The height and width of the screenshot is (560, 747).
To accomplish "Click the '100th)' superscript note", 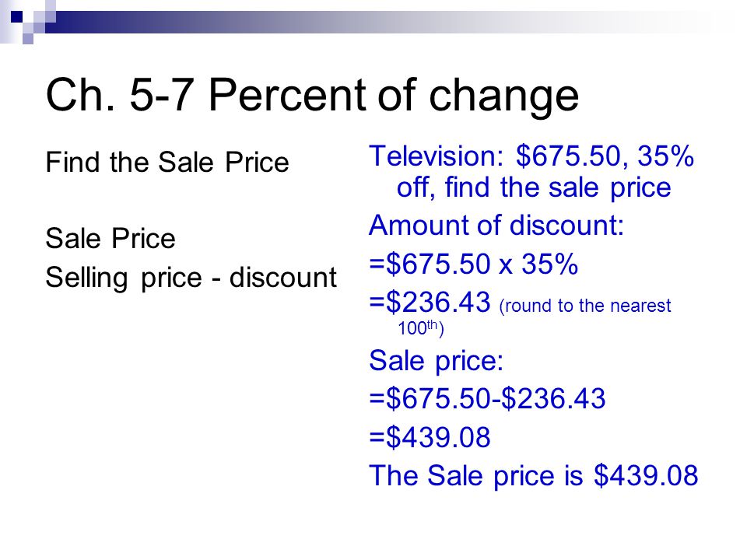I will tap(421, 328).
